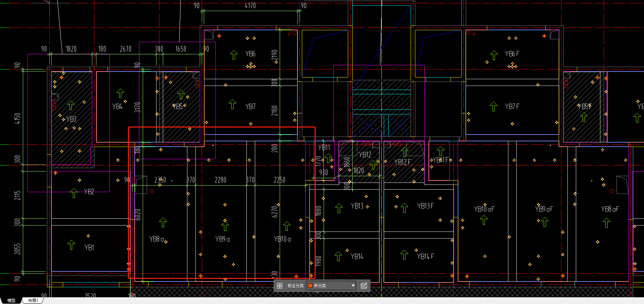Screen dimensions: 644x304
Task: Click the green arrow beside YB6
Action: (x=234, y=55)
